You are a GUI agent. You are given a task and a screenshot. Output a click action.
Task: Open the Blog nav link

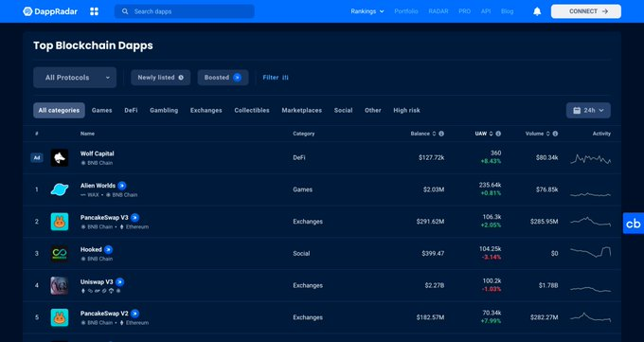pyautogui.click(x=508, y=11)
